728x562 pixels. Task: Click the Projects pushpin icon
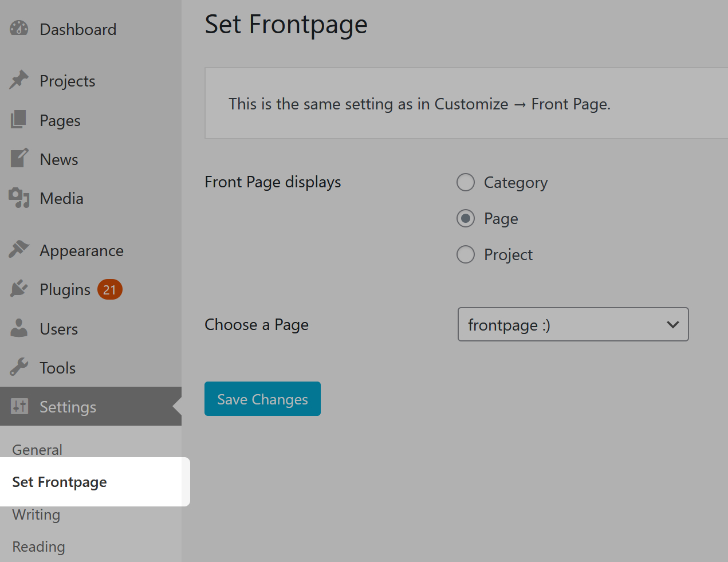[x=19, y=80]
